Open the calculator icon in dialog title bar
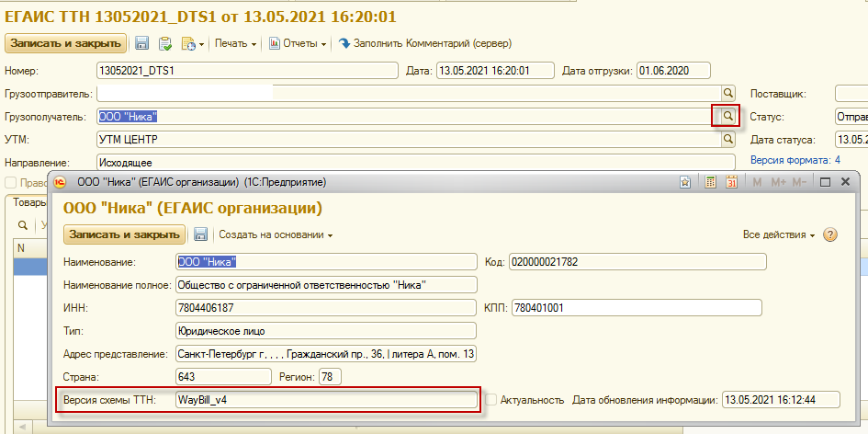This screenshot has width=868, height=434. (710, 182)
